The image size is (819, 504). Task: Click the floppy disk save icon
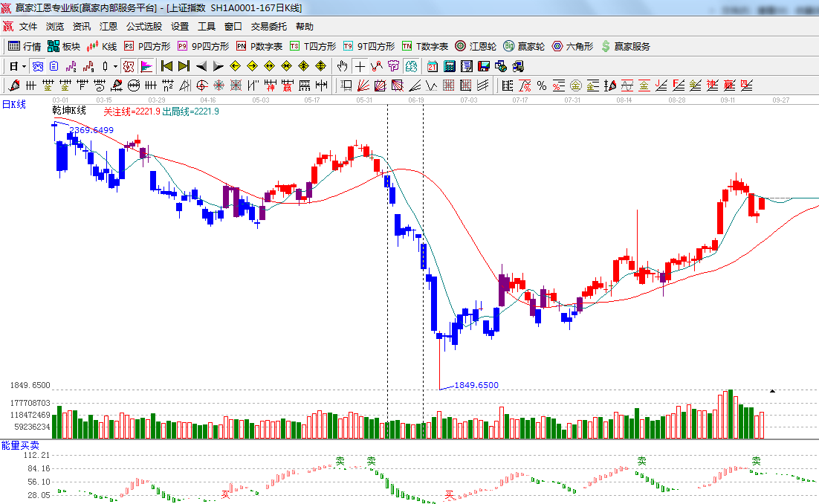coord(483,66)
